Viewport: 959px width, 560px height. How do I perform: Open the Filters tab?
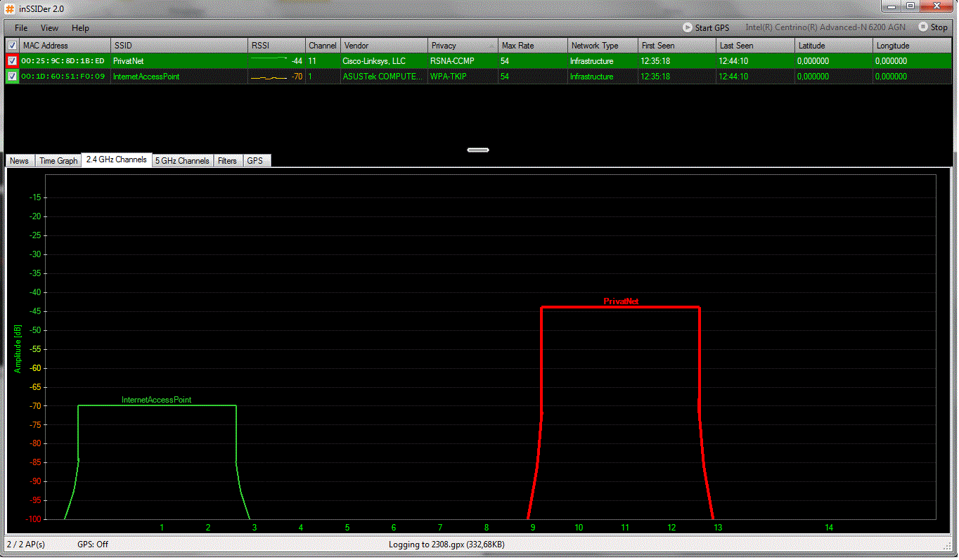[x=227, y=161]
